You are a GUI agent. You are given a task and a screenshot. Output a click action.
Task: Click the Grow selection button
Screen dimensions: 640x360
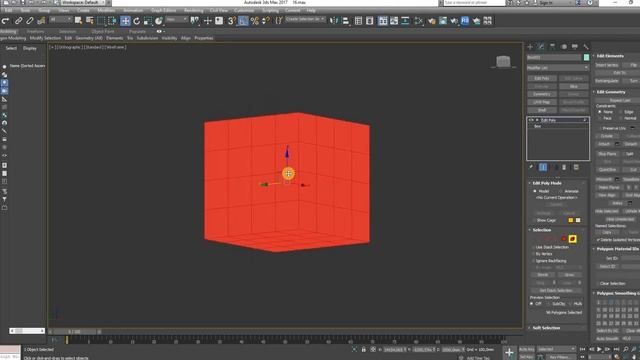pyautogui.click(x=569, y=275)
